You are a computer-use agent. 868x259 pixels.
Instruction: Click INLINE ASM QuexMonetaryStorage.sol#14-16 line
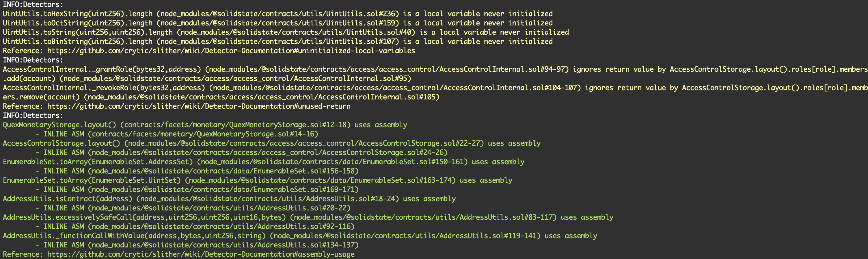pos(177,134)
